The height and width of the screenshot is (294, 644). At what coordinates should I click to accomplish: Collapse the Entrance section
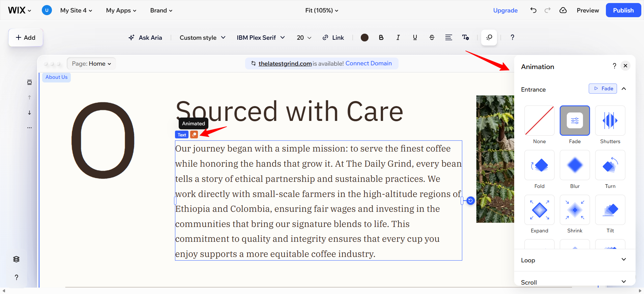624,89
